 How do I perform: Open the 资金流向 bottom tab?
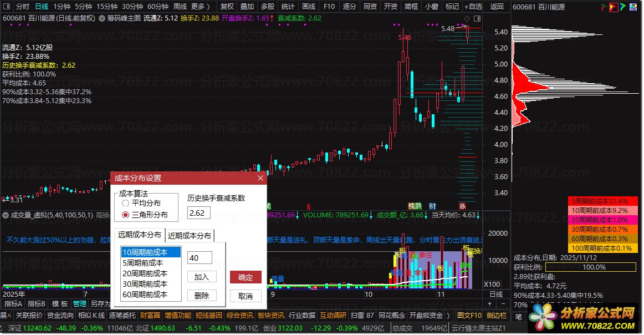(60, 316)
